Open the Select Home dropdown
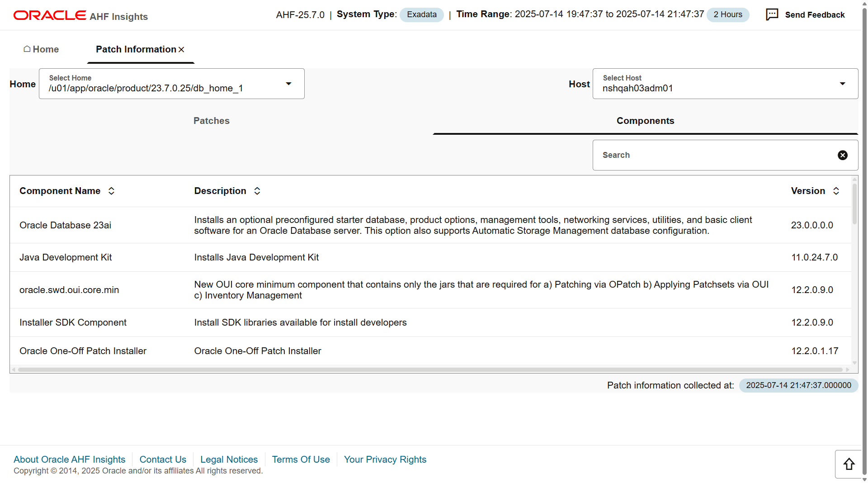 [172, 84]
